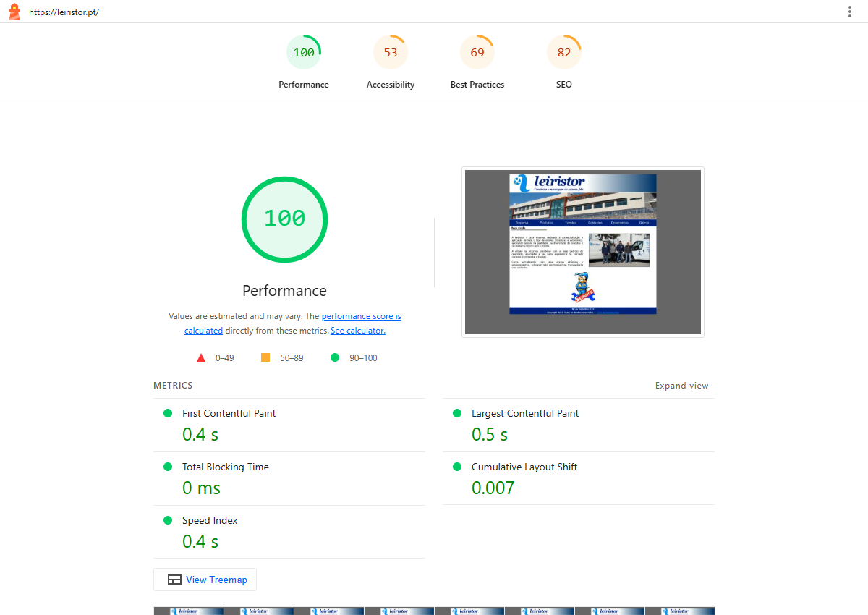Click the orange square 50–89 legend icon
This screenshot has width=868, height=615.
click(x=265, y=357)
